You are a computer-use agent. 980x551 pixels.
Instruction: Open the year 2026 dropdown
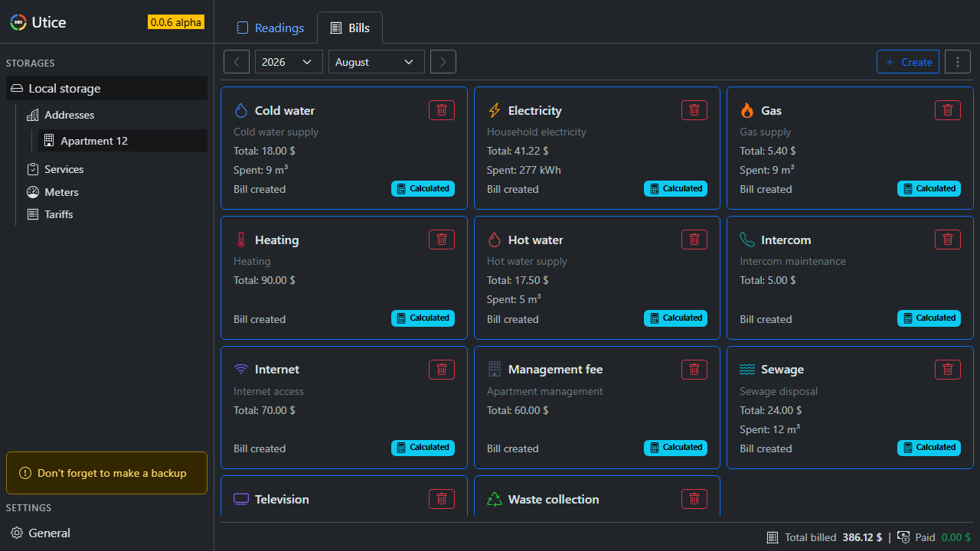click(x=288, y=62)
